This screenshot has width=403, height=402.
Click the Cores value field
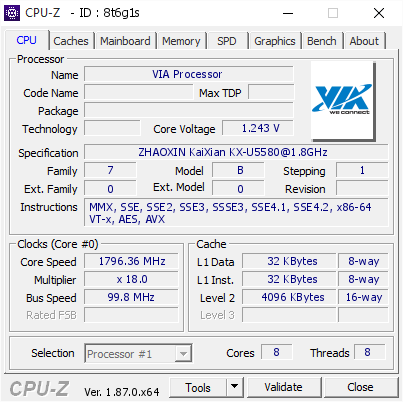click(x=277, y=352)
